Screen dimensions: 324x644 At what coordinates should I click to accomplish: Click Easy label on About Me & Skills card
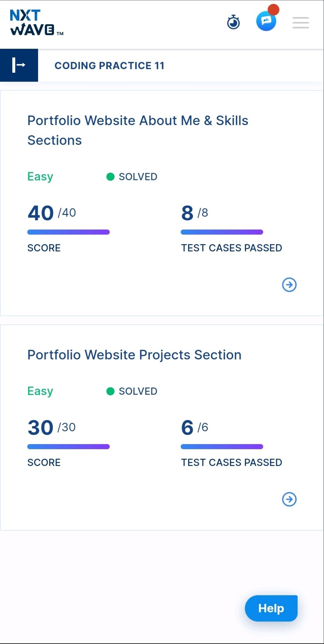click(x=40, y=177)
